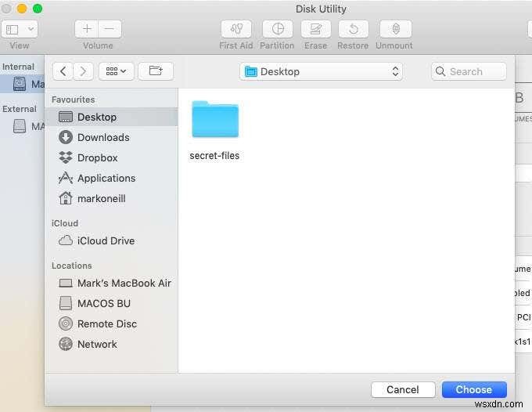
Task: Click the External heading in Disk Utility
Action: tap(19, 109)
